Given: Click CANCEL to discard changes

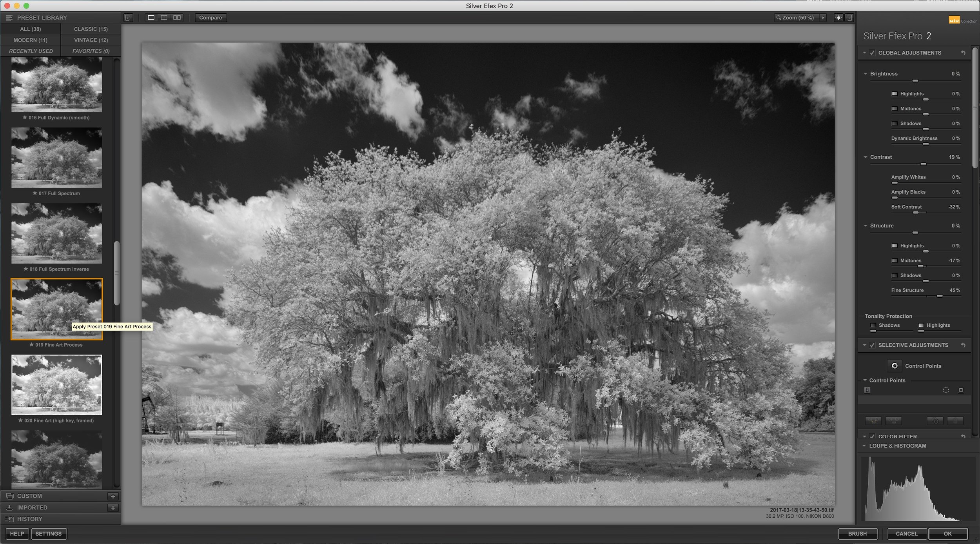Looking at the screenshot, I should [x=907, y=534].
